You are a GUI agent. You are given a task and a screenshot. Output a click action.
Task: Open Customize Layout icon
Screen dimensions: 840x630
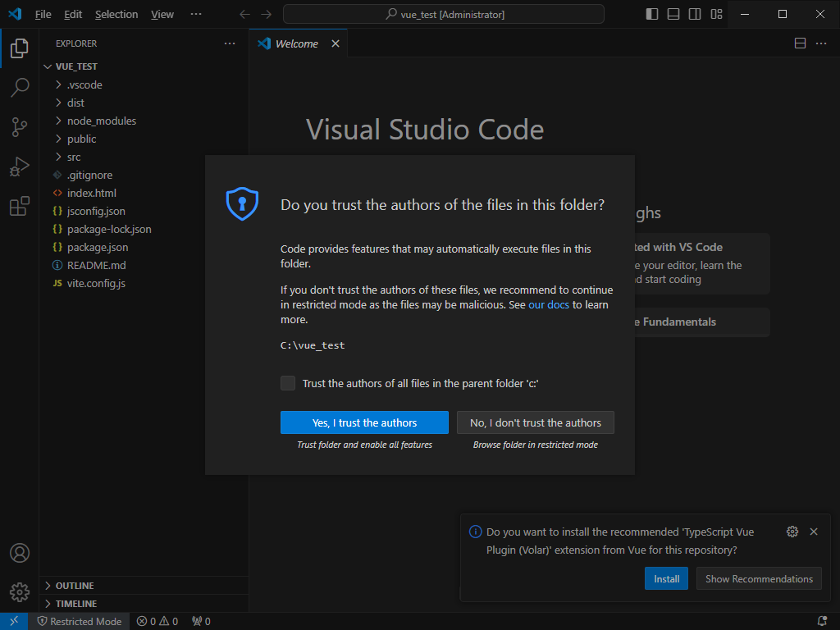717,14
